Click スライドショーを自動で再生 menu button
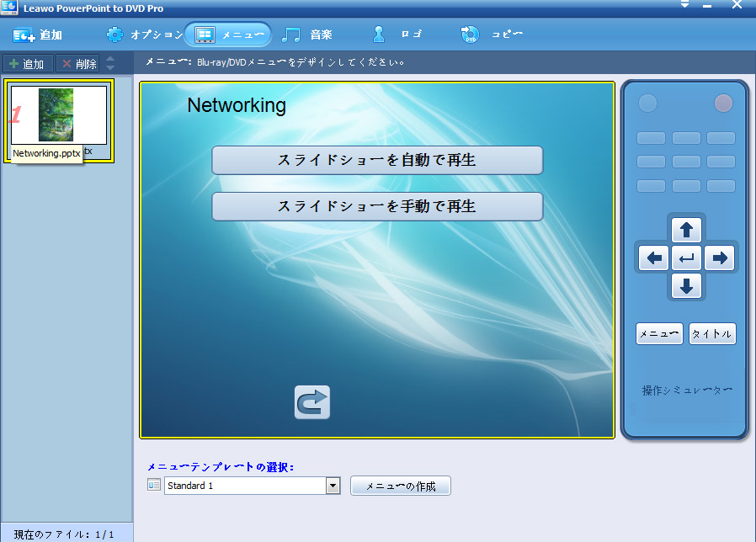This screenshot has width=756, height=542. pyautogui.click(x=376, y=160)
